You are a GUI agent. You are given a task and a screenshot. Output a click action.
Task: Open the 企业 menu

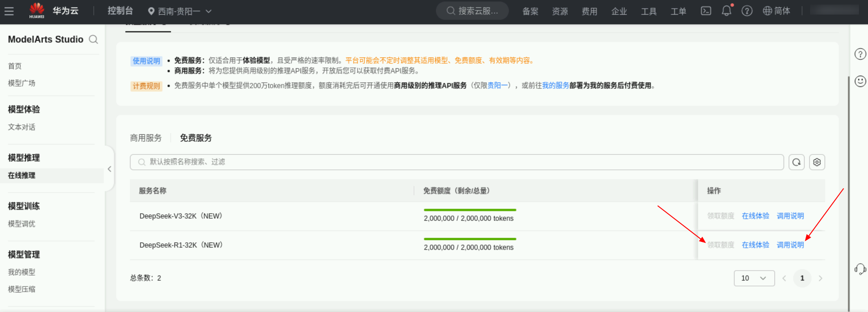tap(619, 11)
